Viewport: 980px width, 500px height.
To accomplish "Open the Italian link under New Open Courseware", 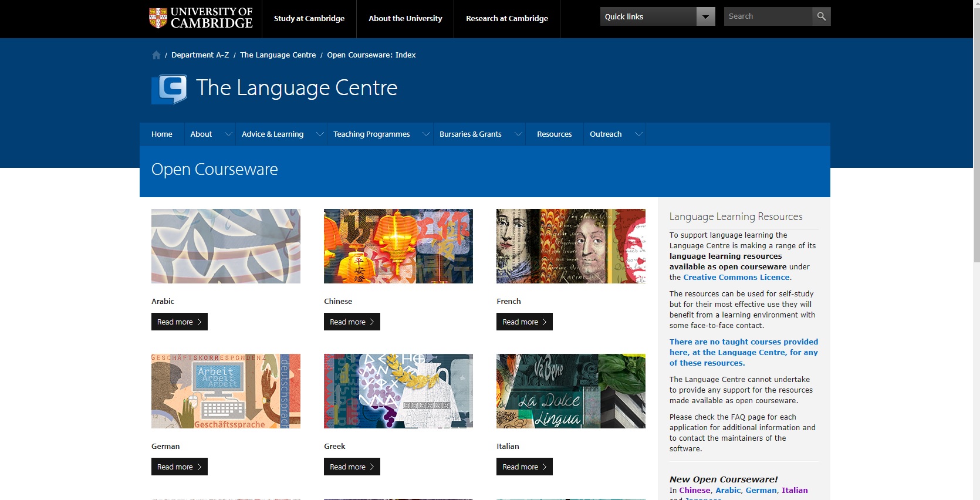I will 795,491.
